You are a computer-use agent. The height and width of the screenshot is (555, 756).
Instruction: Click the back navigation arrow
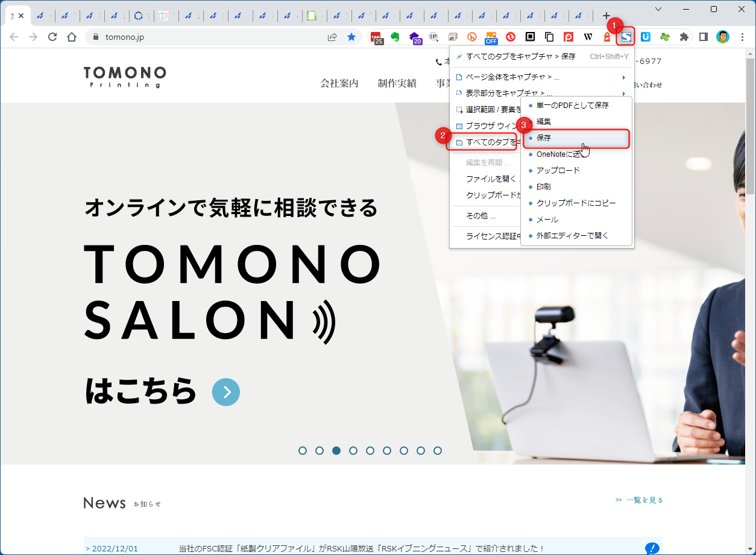tap(13, 37)
